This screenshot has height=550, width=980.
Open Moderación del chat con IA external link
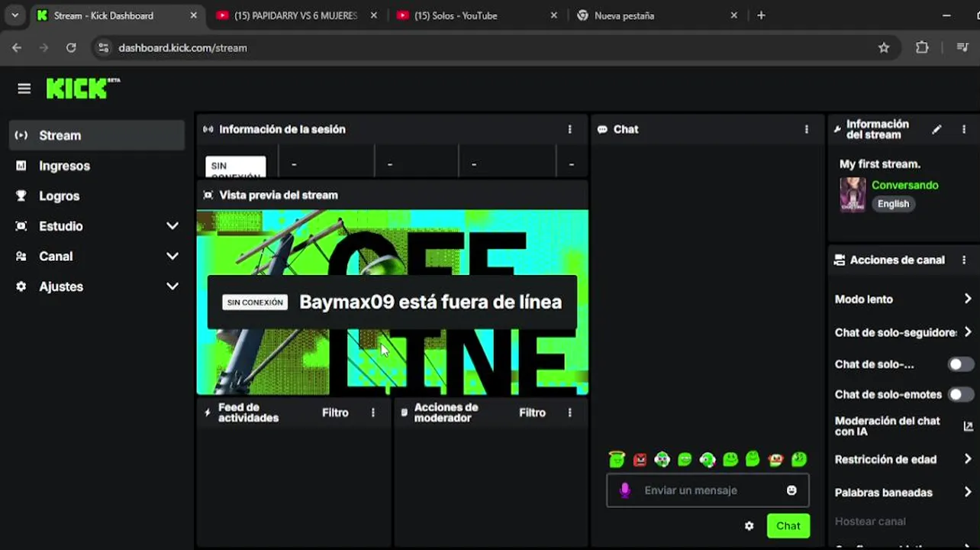coord(968,426)
